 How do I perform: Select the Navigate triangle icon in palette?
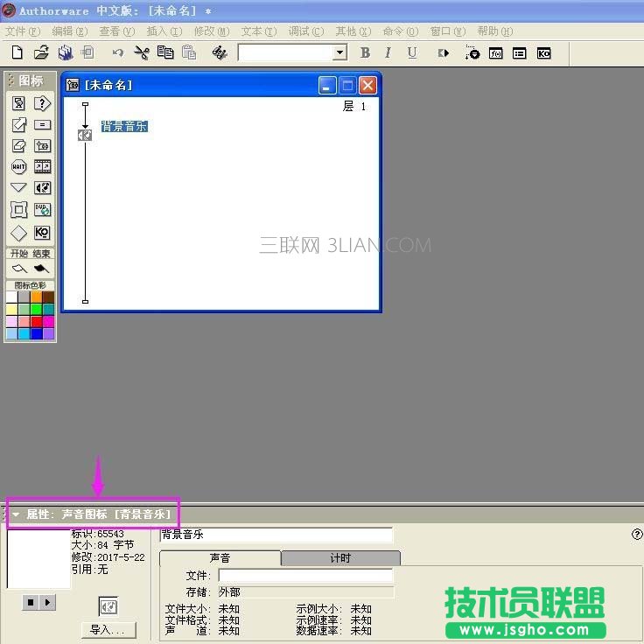[18, 188]
